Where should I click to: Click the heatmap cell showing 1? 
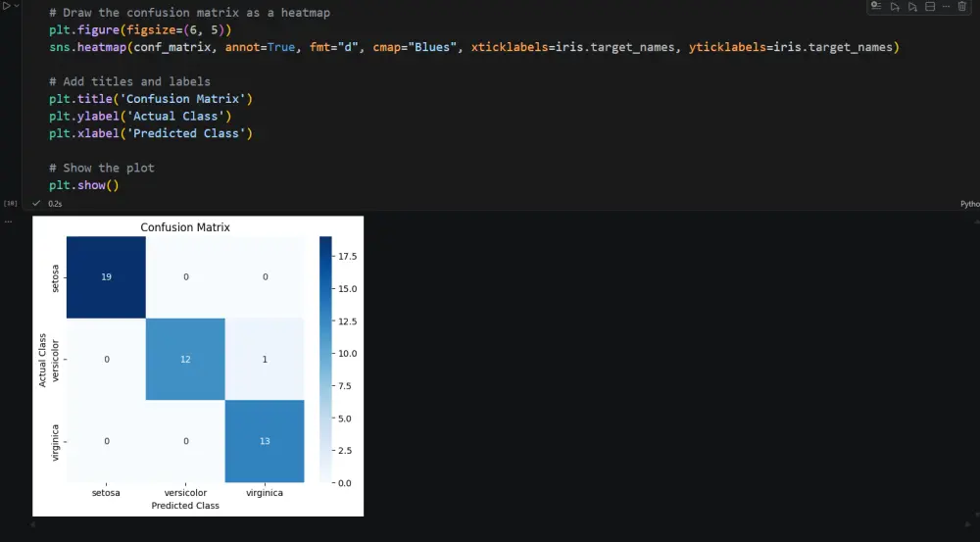(x=265, y=359)
